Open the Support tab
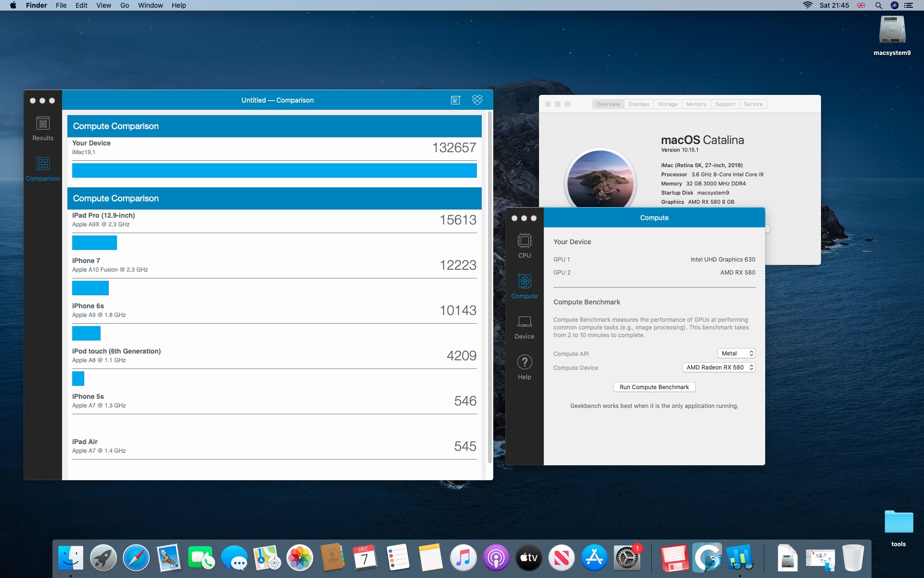 [725, 104]
